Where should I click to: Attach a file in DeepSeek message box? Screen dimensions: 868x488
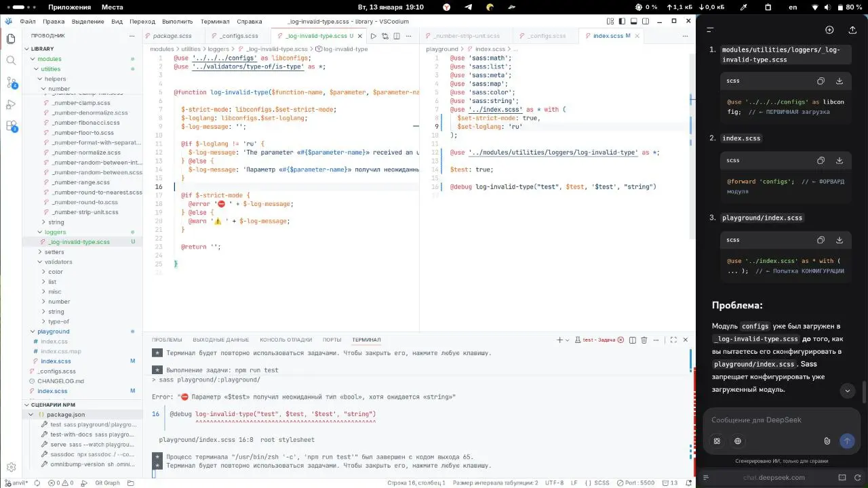pyautogui.click(x=827, y=441)
